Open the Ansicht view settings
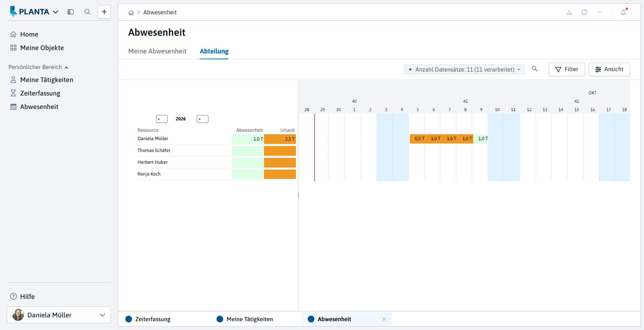 [x=609, y=69]
